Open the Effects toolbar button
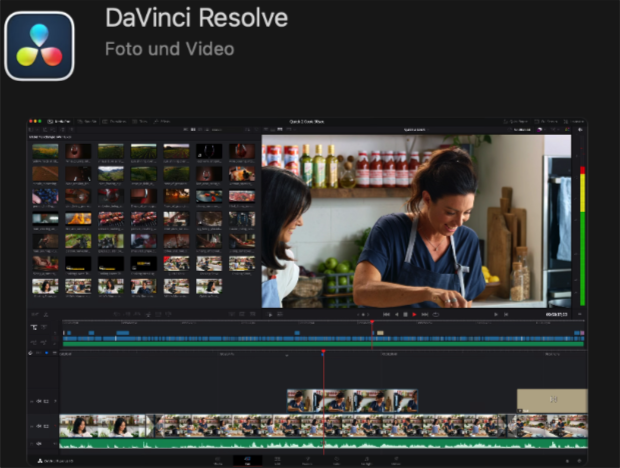620x468 pixels. 162,121
